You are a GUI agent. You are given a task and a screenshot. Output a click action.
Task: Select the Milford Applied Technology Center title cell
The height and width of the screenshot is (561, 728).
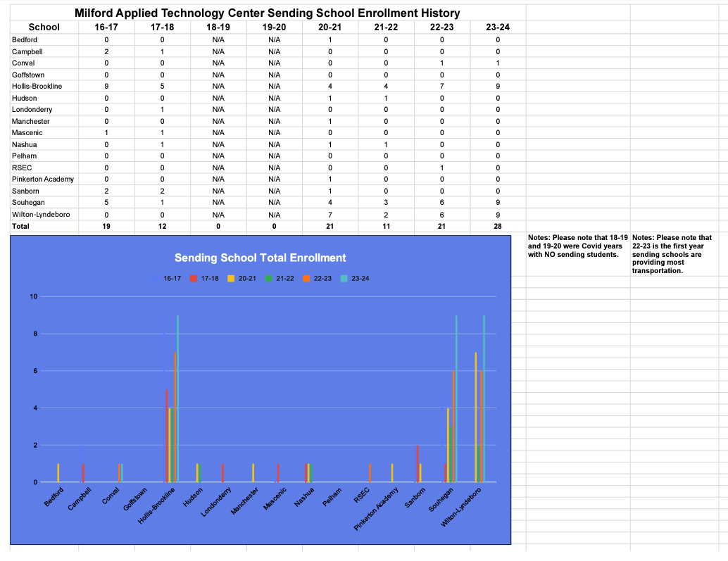(x=268, y=13)
